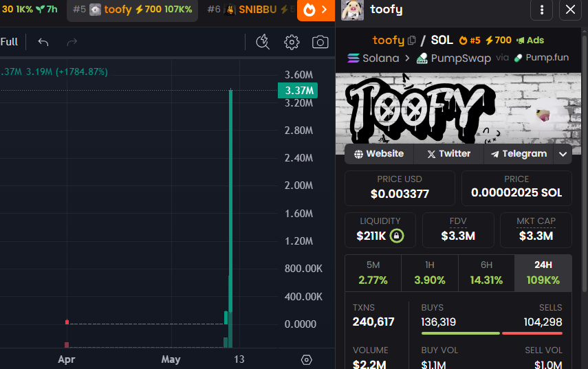Click the Ads megaphone label

[x=530, y=40]
